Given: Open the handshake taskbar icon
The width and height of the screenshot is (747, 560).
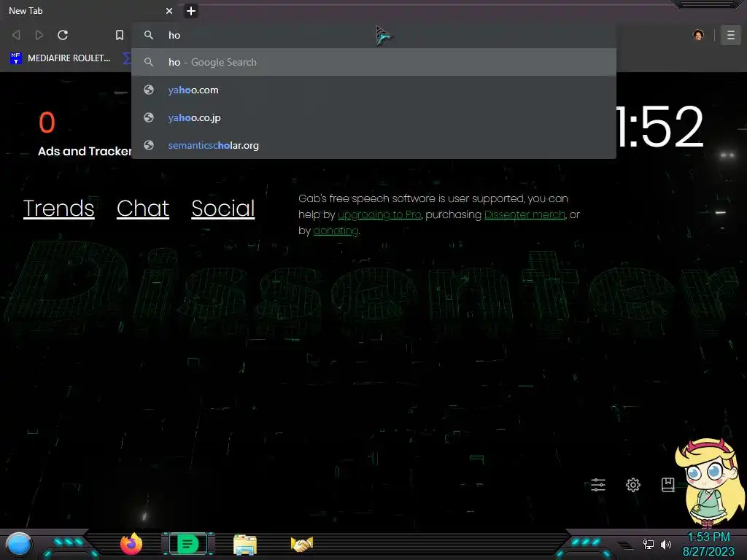Looking at the screenshot, I should (x=302, y=544).
